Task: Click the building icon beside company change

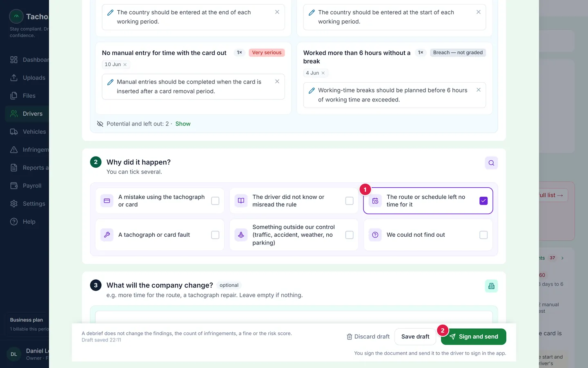Action: tap(491, 286)
